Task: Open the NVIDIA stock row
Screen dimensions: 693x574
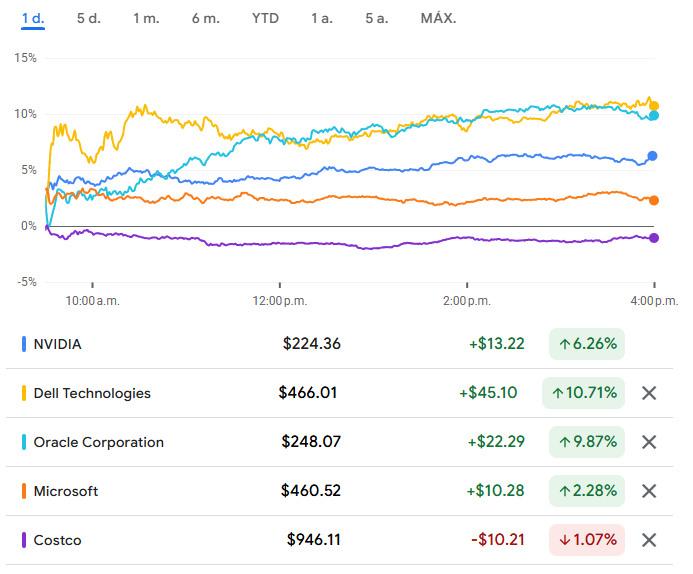Action: click(339, 344)
